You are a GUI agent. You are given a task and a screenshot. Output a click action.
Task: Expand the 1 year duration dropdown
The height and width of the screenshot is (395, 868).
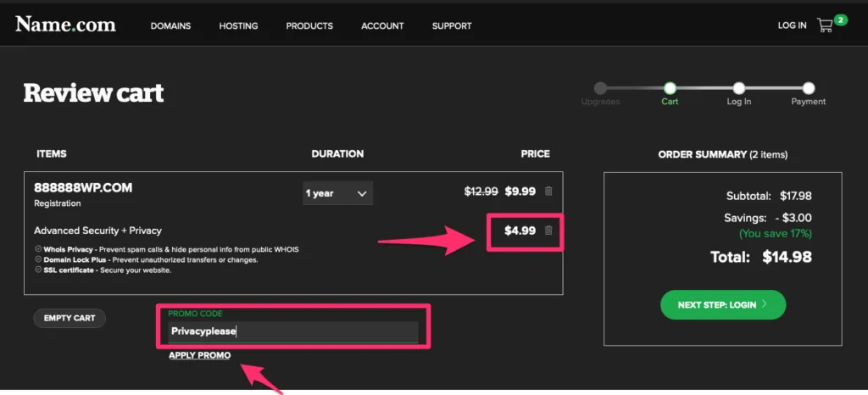[337, 193]
